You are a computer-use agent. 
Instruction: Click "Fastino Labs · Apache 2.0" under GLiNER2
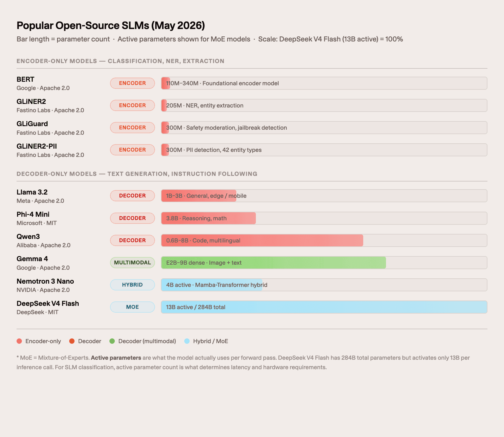(50, 110)
